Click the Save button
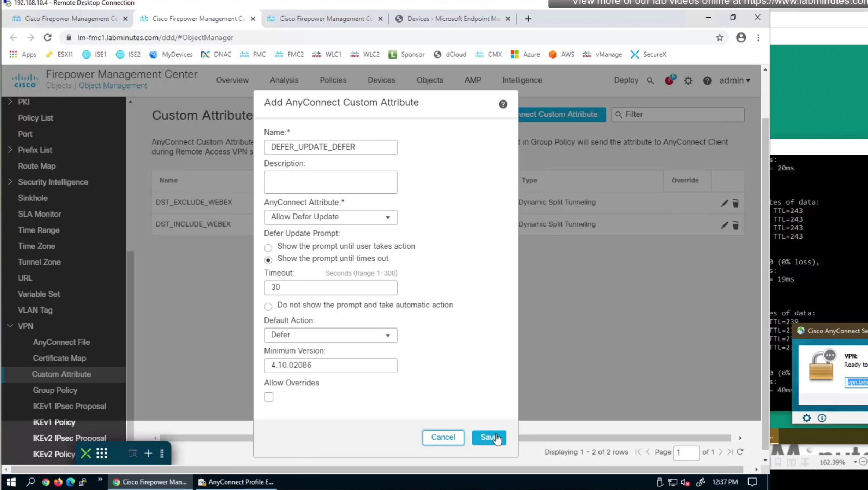This screenshot has width=868, height=490. [489, 437]
